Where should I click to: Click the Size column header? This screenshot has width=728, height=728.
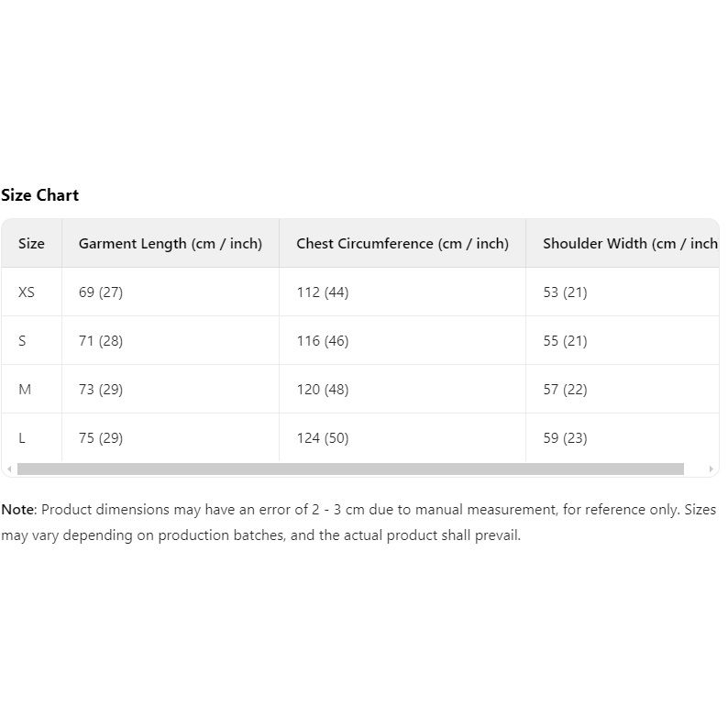[x=31, y=244]
